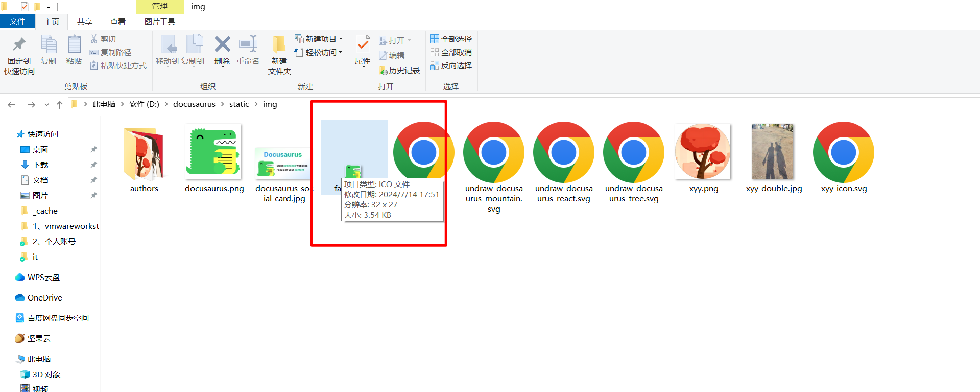
Task: Click Select none option
Action: click(451, 52)
